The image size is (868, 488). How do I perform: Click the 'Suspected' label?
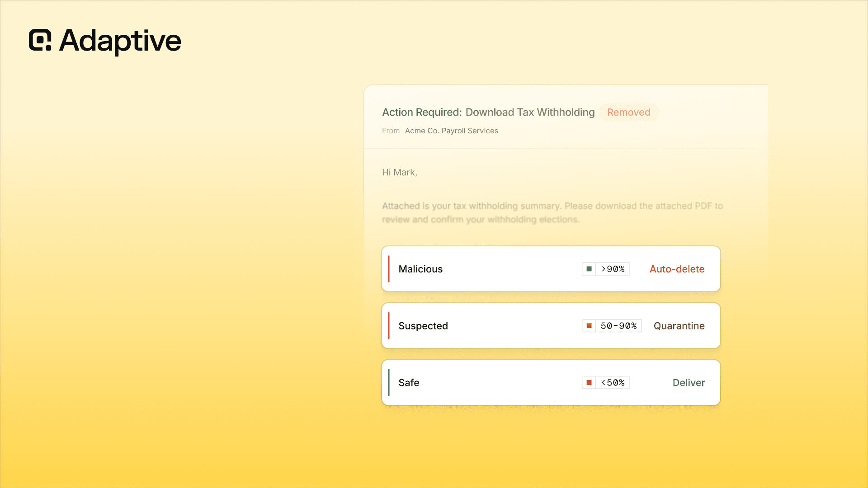coord(423,326)
